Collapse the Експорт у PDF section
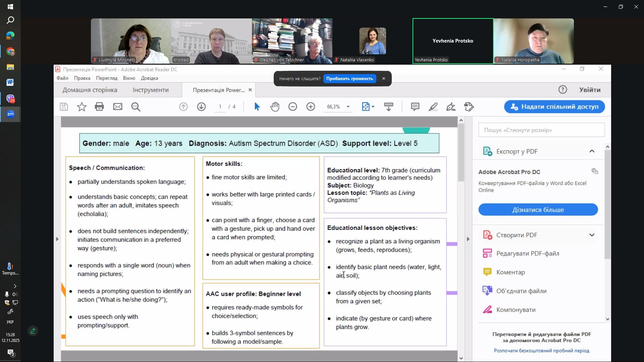644x362 pixels. tap(592, 151)
